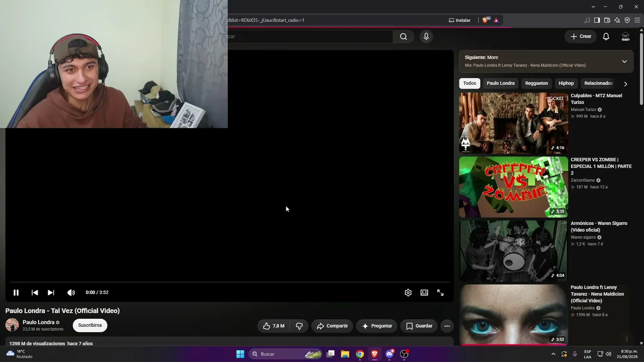This screenshot has height=362, width=644.
Task: Open the Paulo Londra channel name link
Action: (x=38, y=322)
